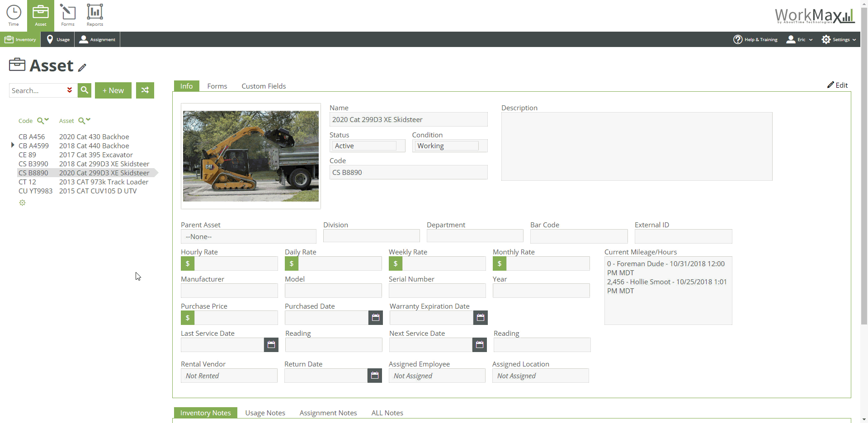The image size is (868, 423).
Task: Open the Condition dropdown
Action: [x=450, y=146]
